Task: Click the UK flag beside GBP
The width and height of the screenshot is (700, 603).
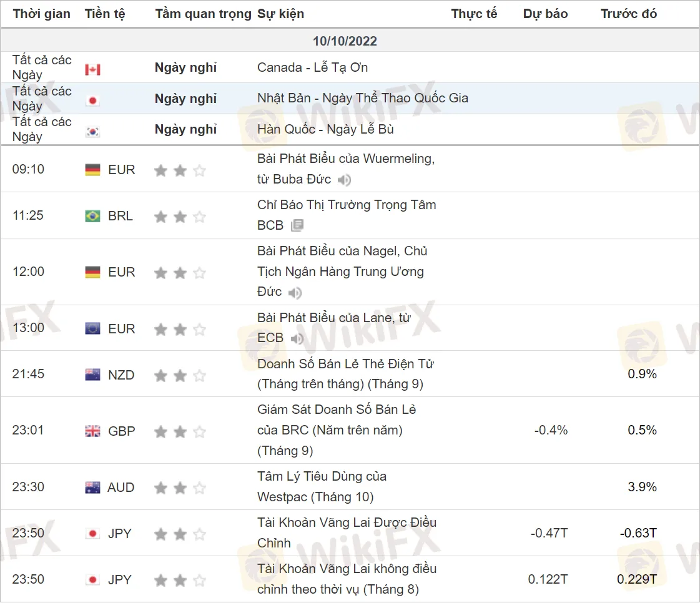Action: pos(92,431)
